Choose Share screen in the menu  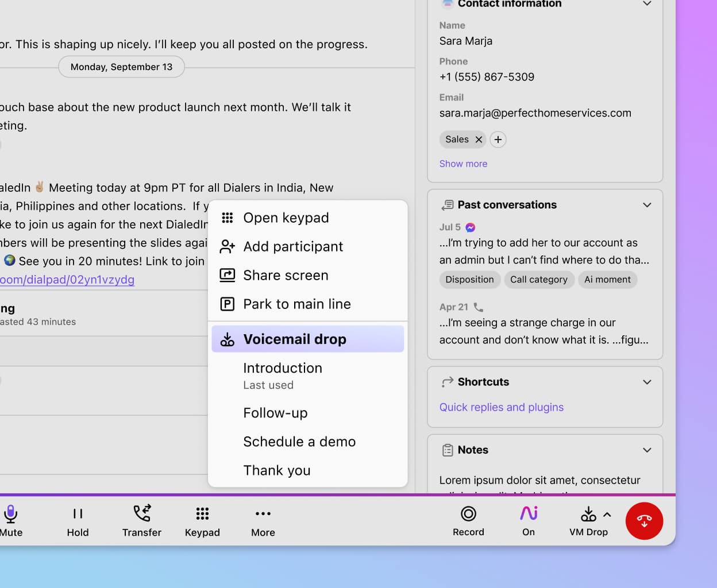[286, 276]
